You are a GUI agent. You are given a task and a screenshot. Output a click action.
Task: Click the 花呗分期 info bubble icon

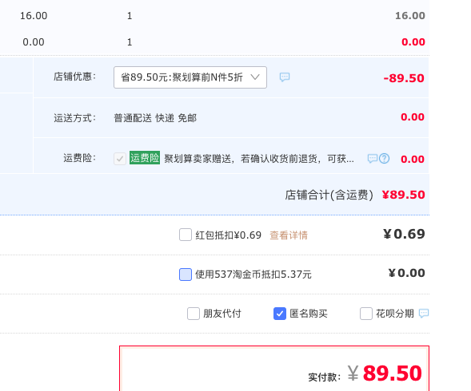424,313
